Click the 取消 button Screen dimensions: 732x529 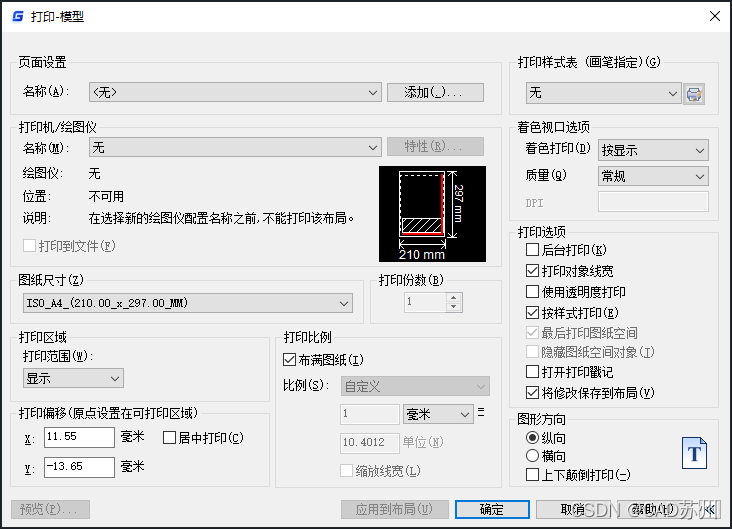[572, 509]
